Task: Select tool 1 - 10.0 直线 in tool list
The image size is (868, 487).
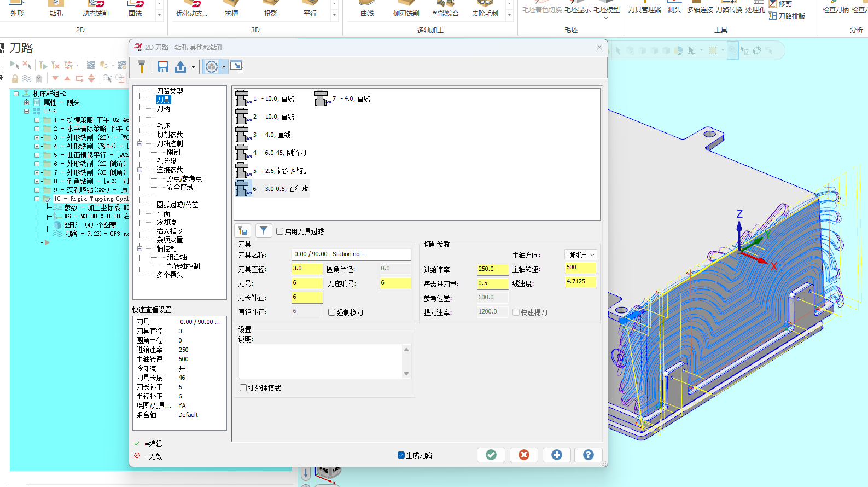Action: point(265,98)
